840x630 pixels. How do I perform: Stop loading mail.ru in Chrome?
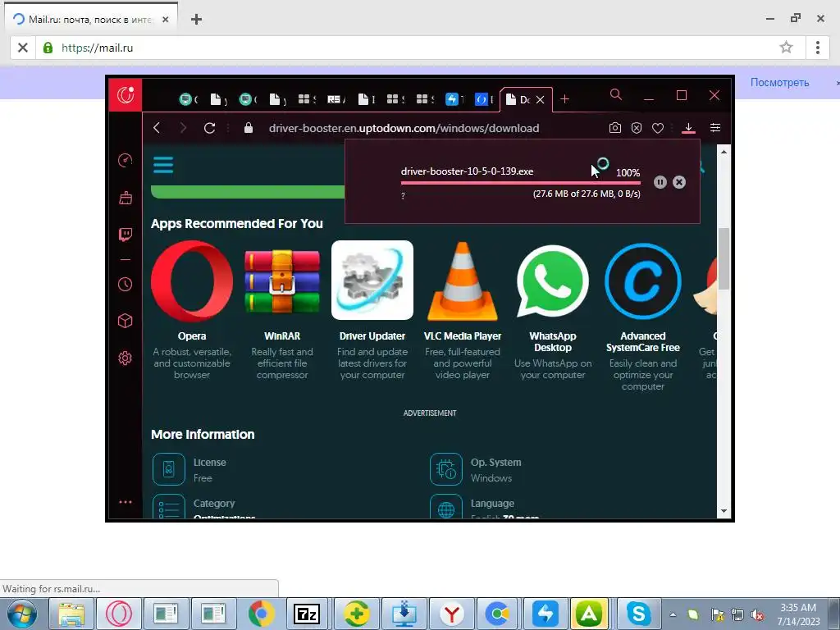point(22,48)
